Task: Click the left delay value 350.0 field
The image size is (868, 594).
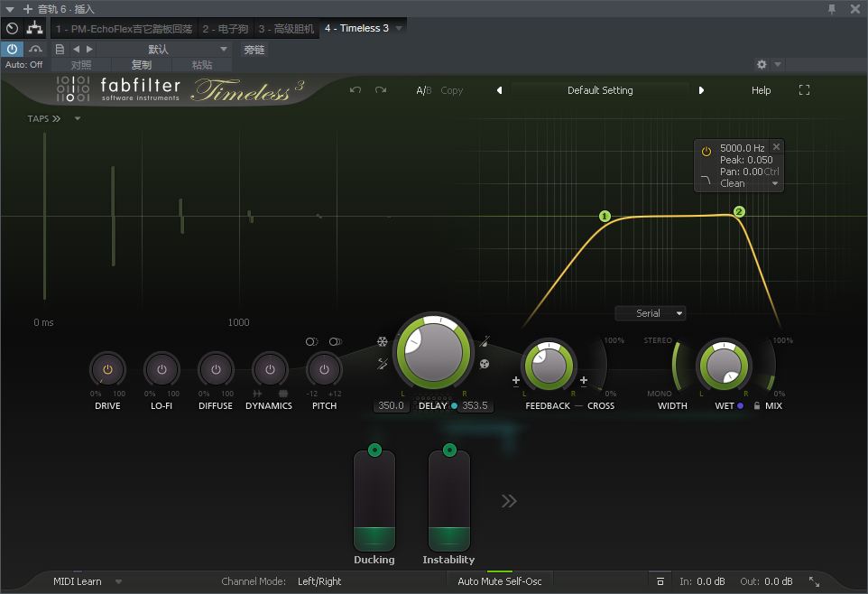Action: (x=391, y=405)
